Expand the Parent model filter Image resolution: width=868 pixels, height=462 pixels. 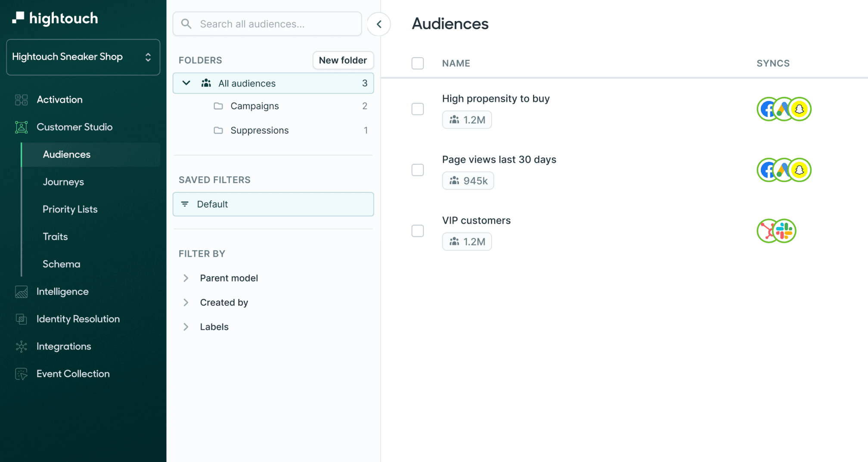186,278
